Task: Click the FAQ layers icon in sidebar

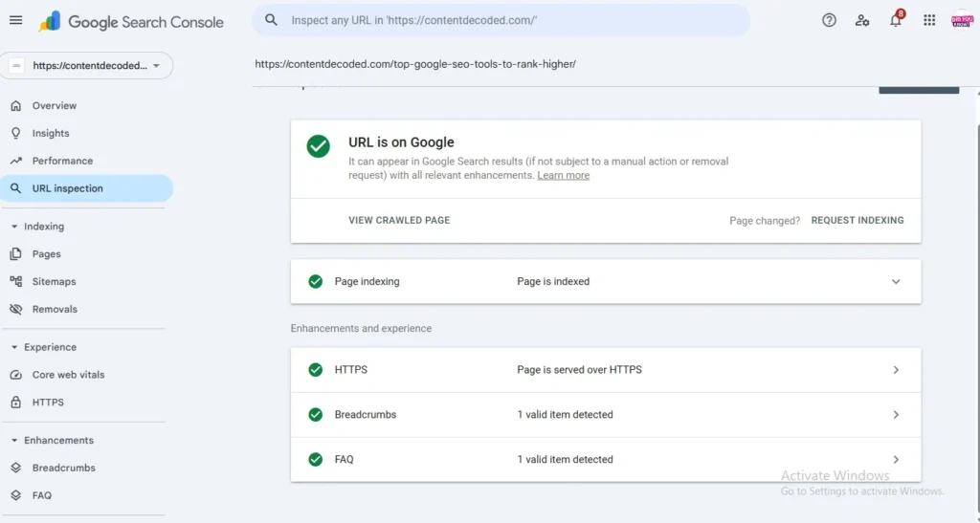Action: (x=16, y=495)
